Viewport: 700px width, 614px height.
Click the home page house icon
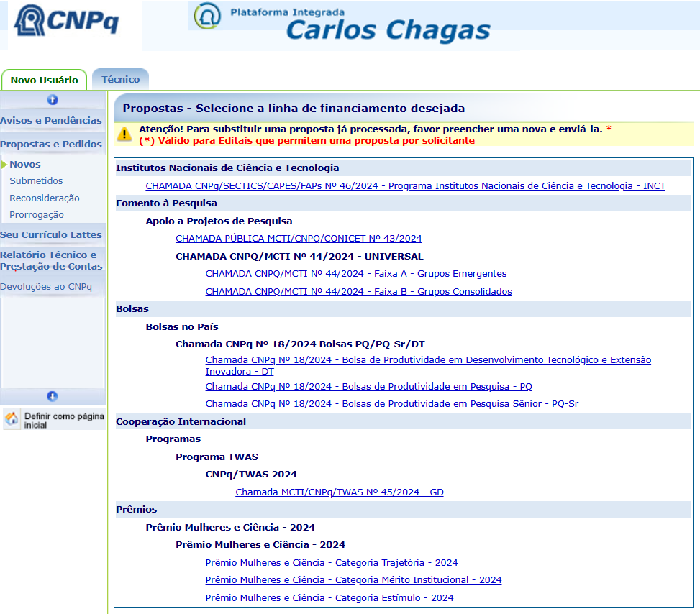coord(12,420)
